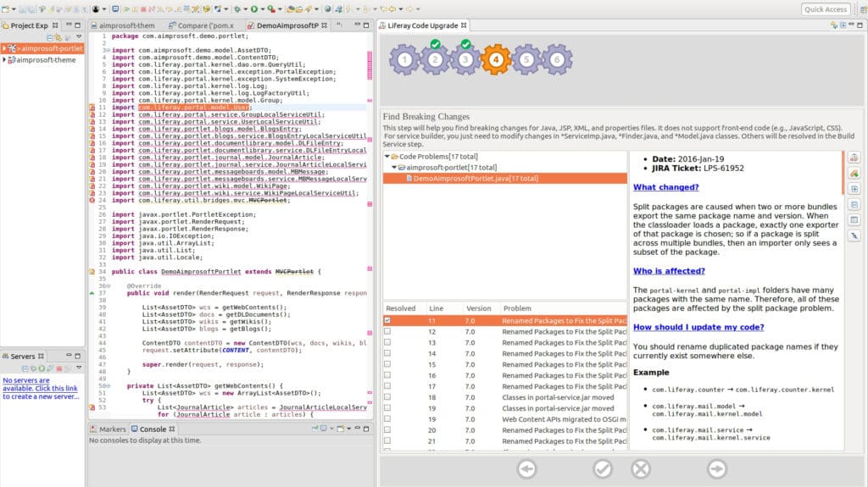Check the Resolved checkbox for line 13
Image resolution: width=868 pixels, height=487 pixels.
pyautogui.click(x=387, y=342)
